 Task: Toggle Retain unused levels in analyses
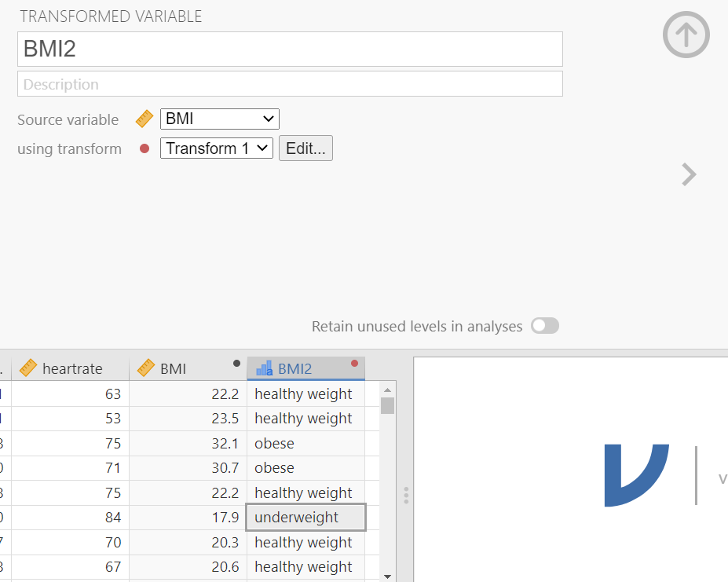pos(544,326)
